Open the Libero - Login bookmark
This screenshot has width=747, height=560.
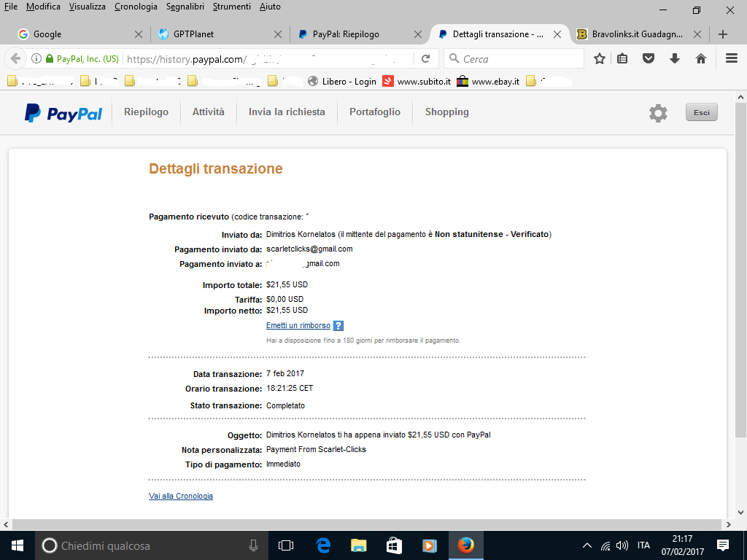tap(343, 82)
